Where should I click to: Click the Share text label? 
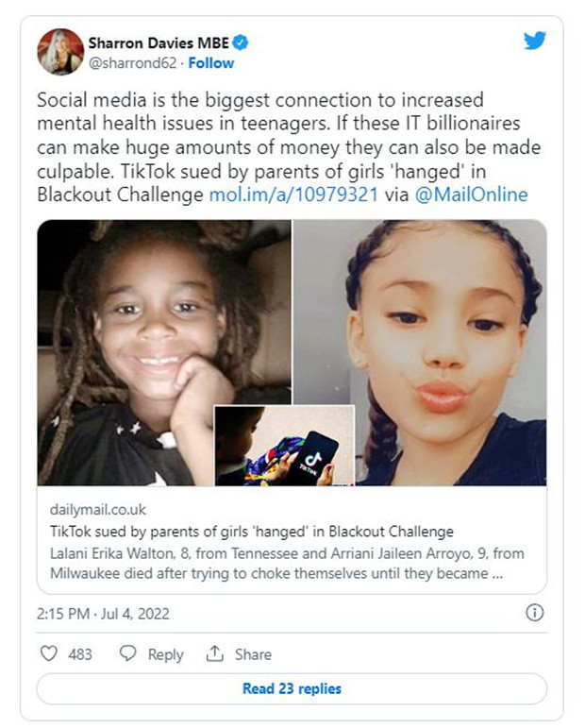(253, 654)
